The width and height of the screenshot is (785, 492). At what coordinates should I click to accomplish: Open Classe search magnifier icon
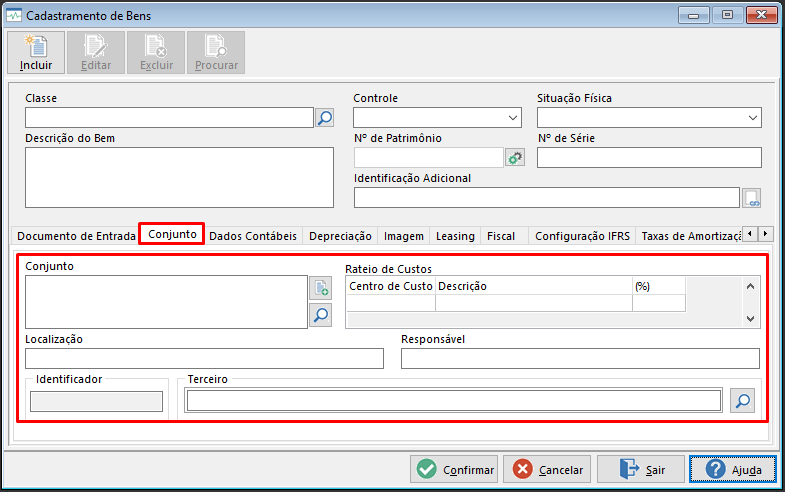pos(324,118)
